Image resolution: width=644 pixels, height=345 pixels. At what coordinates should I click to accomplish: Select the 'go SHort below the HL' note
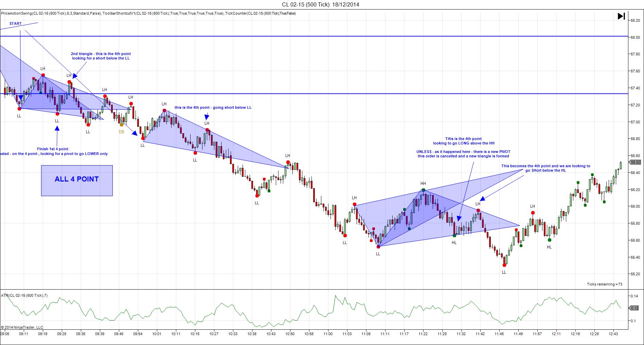(546, 170)
